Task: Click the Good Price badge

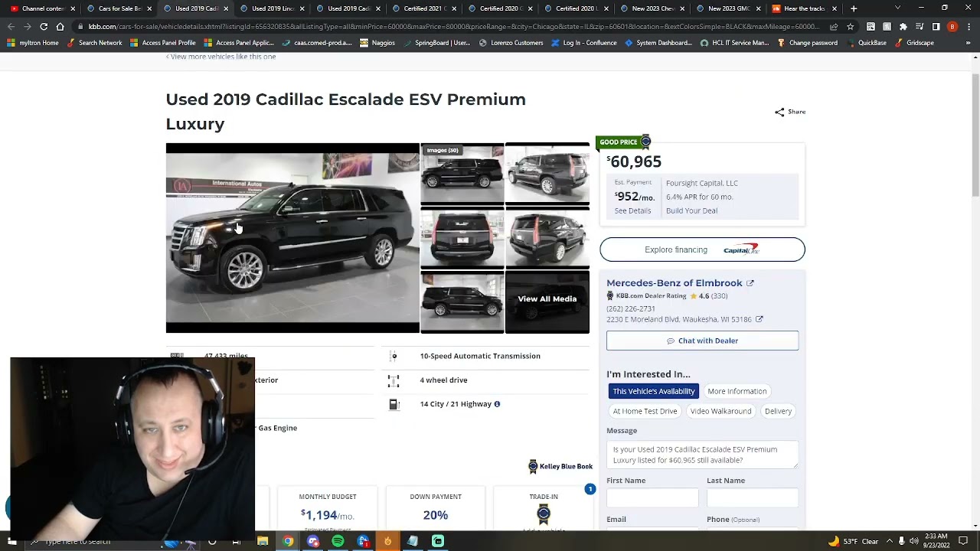Action: [x=623, y=142]
